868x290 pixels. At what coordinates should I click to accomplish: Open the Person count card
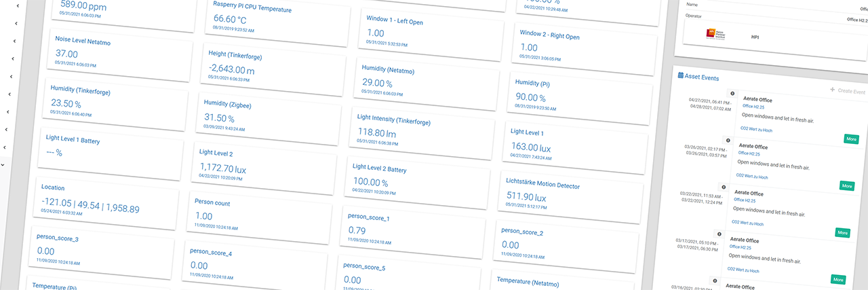click(259, 214)
